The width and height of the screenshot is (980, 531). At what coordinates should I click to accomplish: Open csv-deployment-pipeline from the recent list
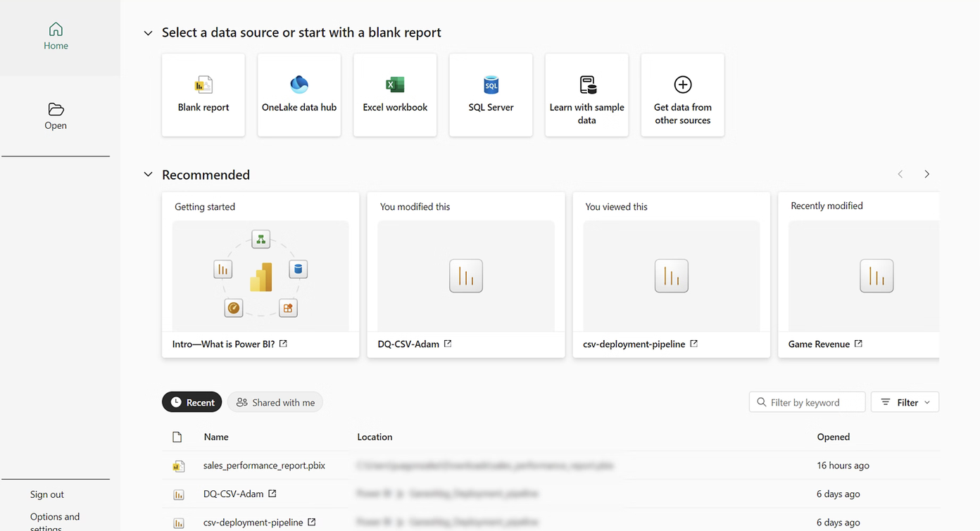coord(253,523)
